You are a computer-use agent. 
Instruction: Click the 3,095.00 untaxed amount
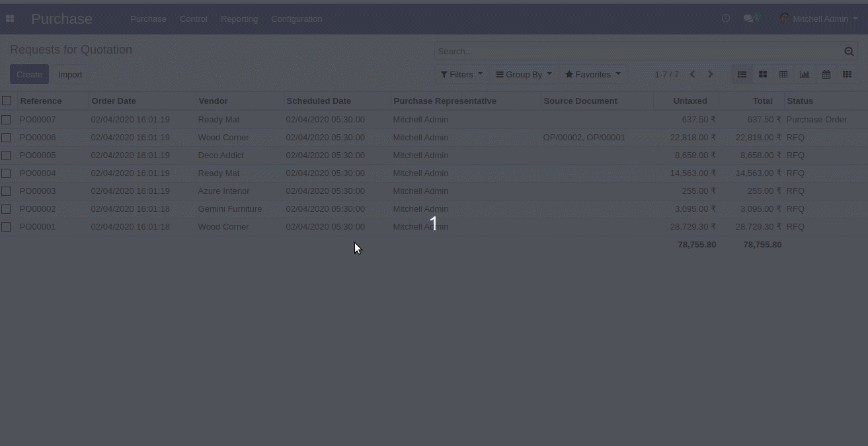(x=695, y=209)
